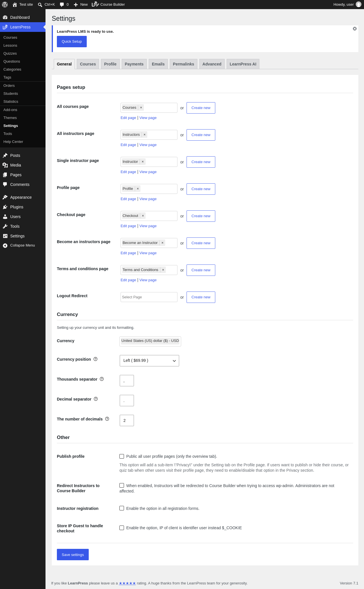
Task: Show help for Decimal separator
Action: pos(96,399)
